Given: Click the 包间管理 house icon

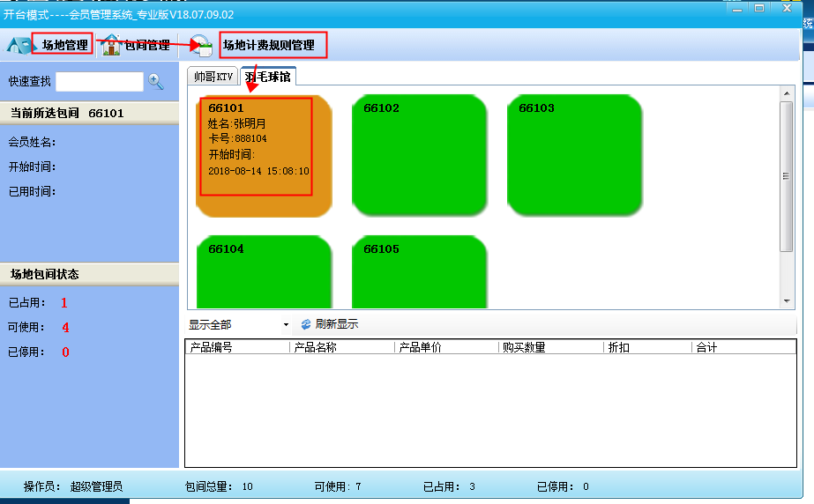Looking at the screenshot, I should 111,45.
